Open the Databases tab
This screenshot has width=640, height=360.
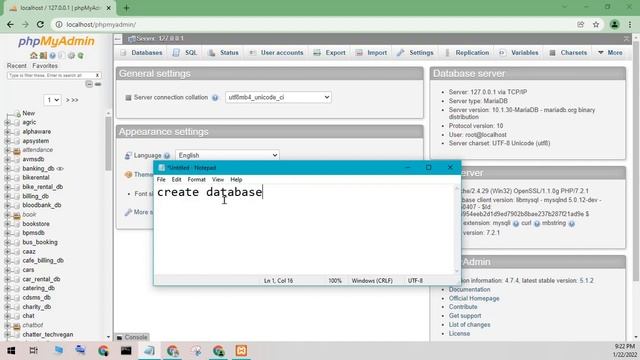point(142,53)
